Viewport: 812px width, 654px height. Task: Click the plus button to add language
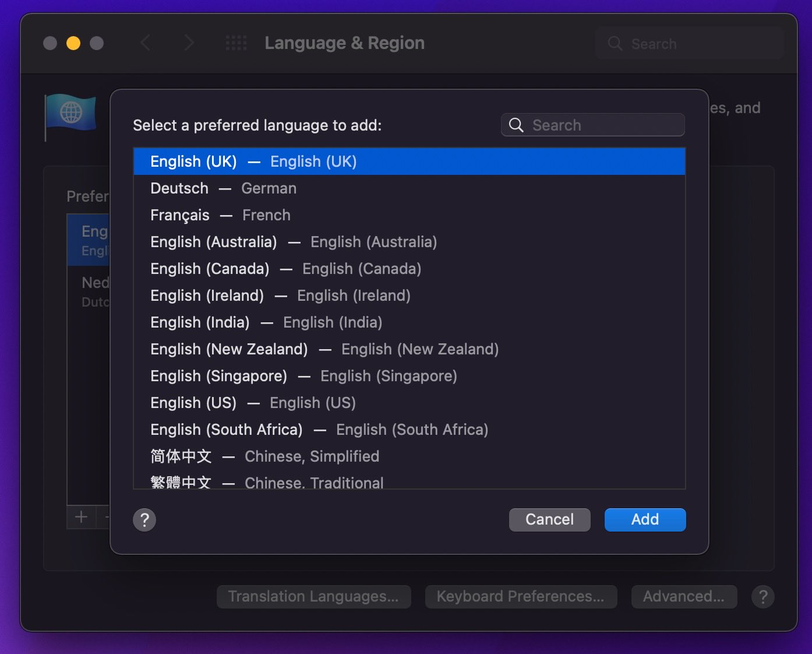(x=82, y=517)
